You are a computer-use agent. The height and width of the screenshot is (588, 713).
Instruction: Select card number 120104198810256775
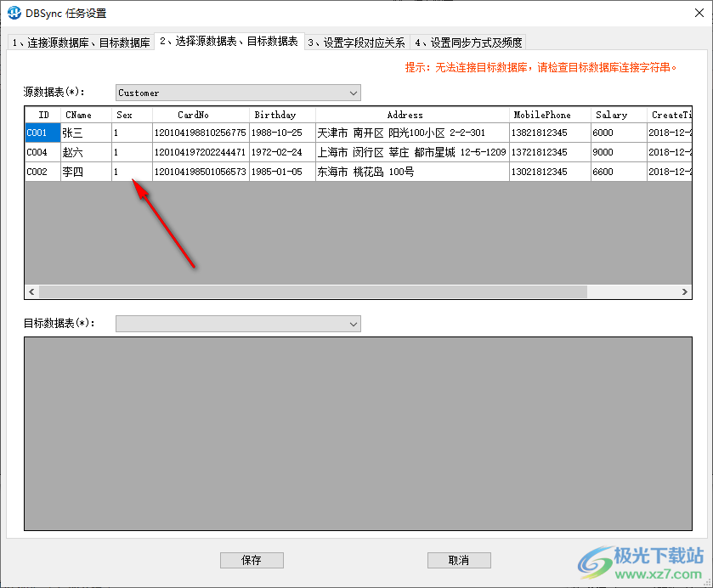(201, 133)
